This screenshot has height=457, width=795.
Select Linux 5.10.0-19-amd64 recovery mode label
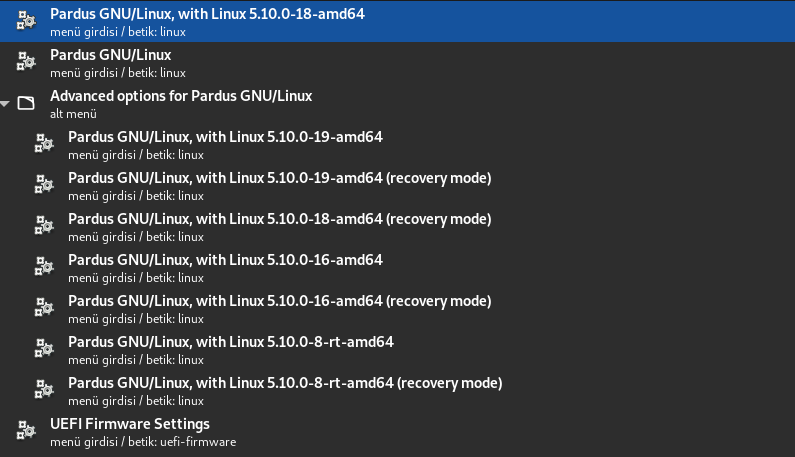tap(280, 178)
